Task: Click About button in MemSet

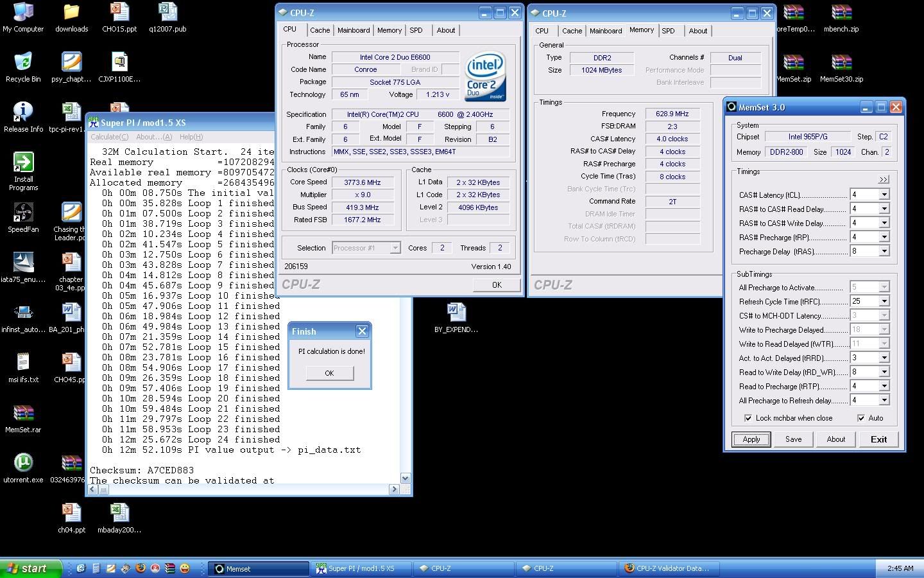Action: 836,439
